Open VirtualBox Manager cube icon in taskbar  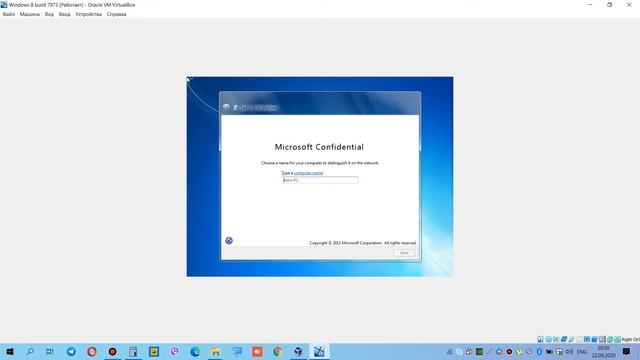298,351
